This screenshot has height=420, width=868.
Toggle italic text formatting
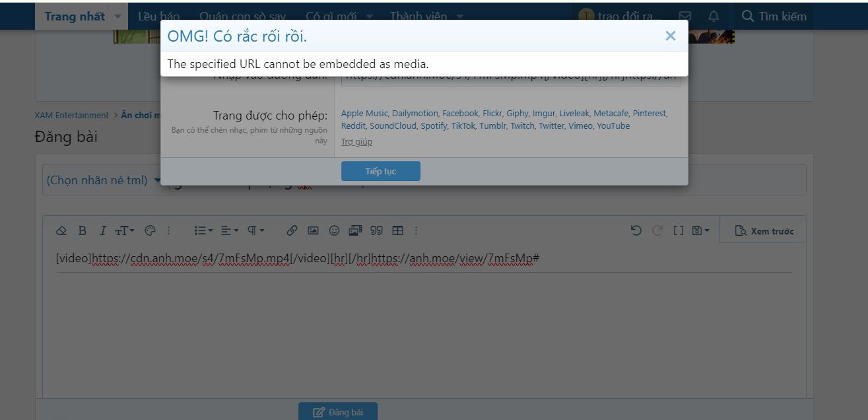(x=102, y=230)
